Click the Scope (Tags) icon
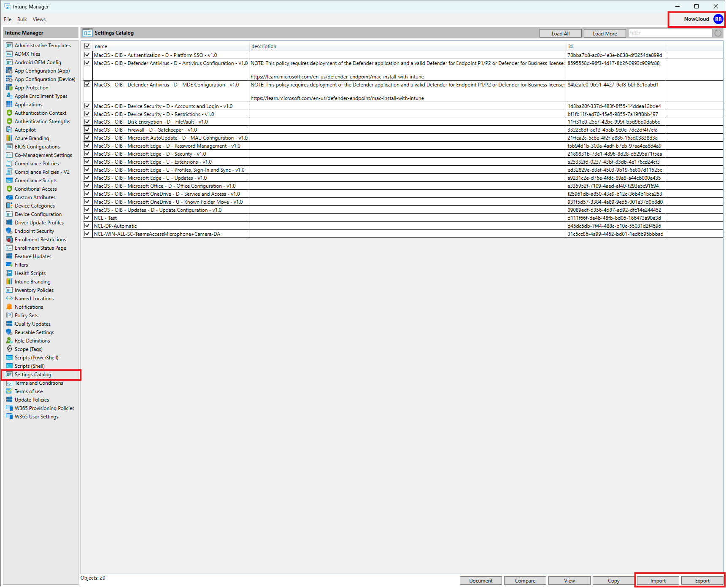The height and width of the screenshot is (588, 726). tap(9, 349)
